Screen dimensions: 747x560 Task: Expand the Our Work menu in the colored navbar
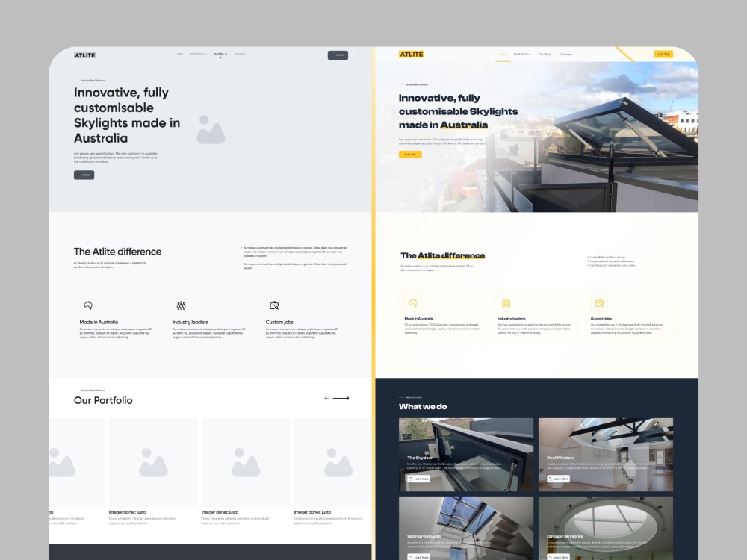coord(546,55)
